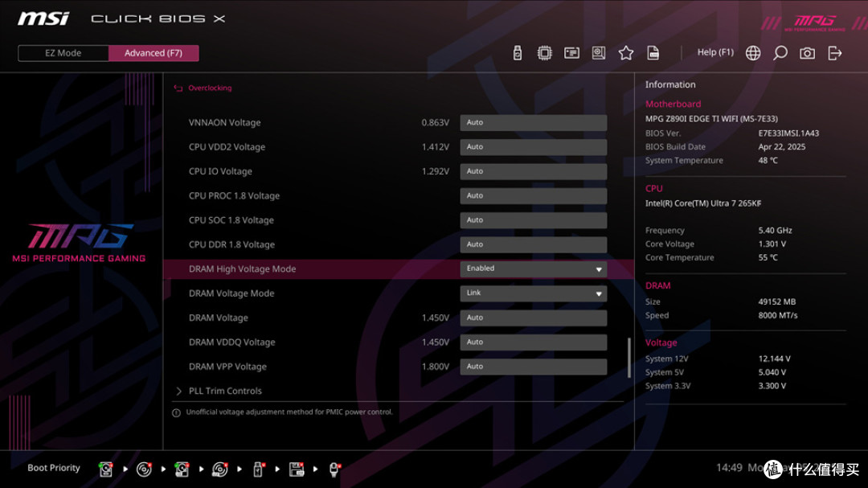Image resolution: width=868 pixels, height=488 pixels.
Task: Select the USB key boot device icon
Action: tap(258, 470)
